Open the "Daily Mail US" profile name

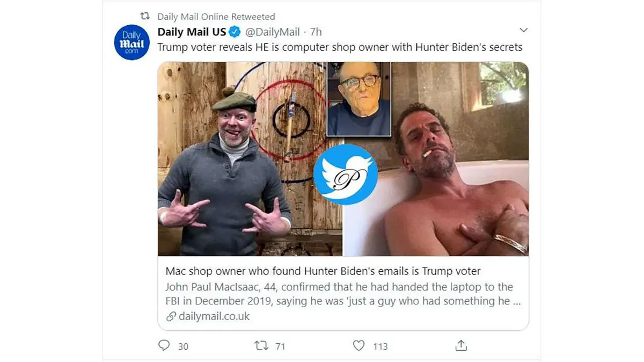point(192,32)
